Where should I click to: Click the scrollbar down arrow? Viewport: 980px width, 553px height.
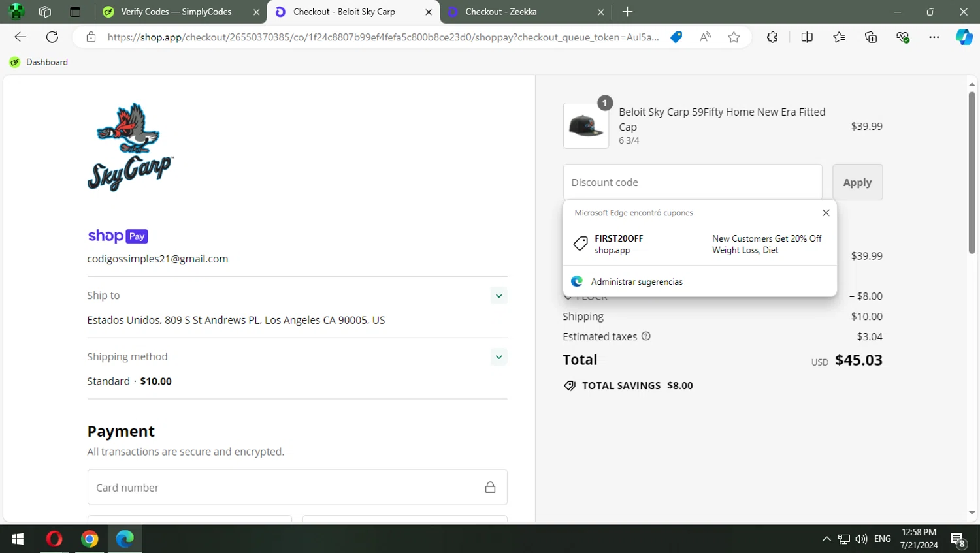pos(972,513)
